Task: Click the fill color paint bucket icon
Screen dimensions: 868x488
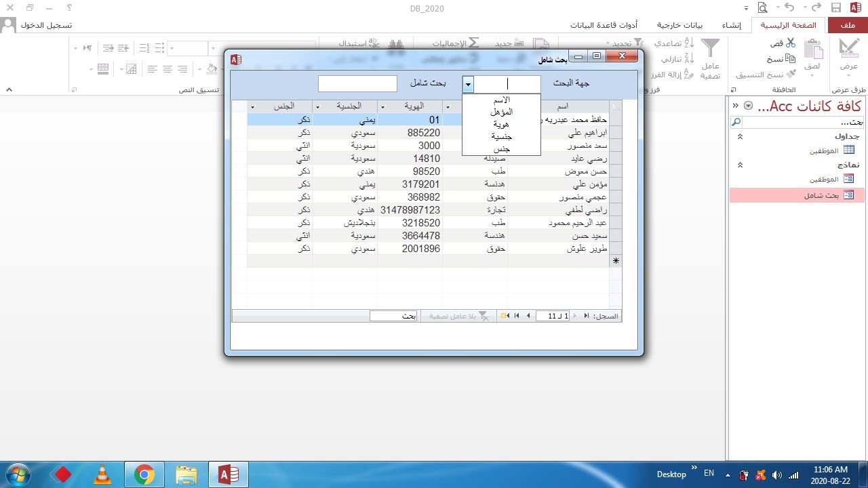Action: click(212, 69)
